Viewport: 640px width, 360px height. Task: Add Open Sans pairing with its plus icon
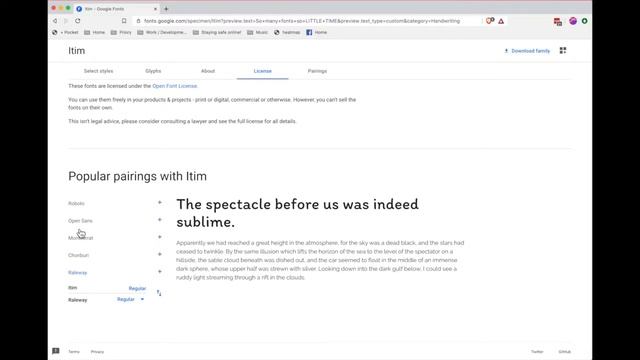click(160, 220)
